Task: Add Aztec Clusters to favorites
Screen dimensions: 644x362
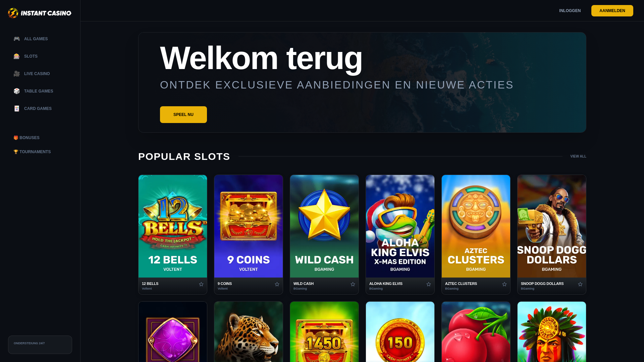Action: [x=504, y=284]
